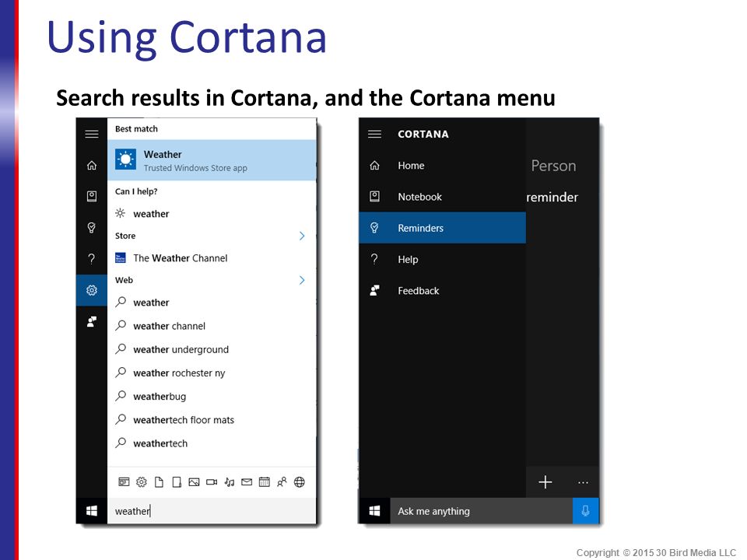Filter search results by Web globe
747x560 pixels.
(299, 482)
